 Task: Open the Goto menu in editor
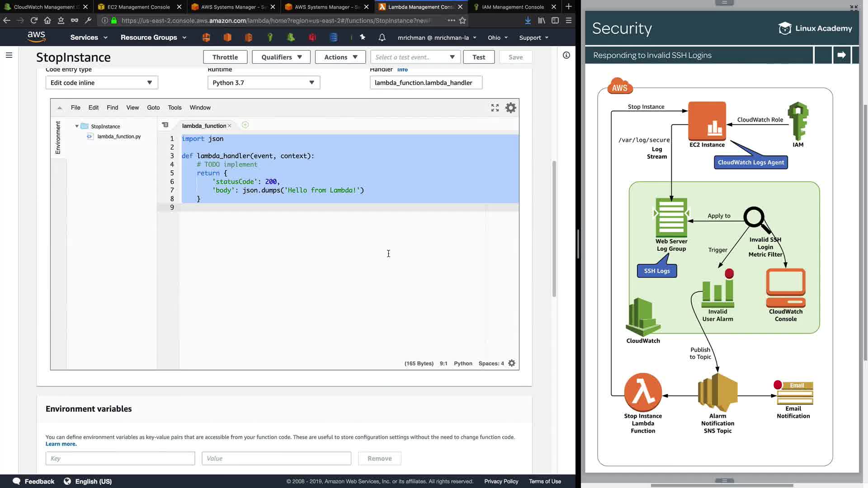[x=153, y=108]
